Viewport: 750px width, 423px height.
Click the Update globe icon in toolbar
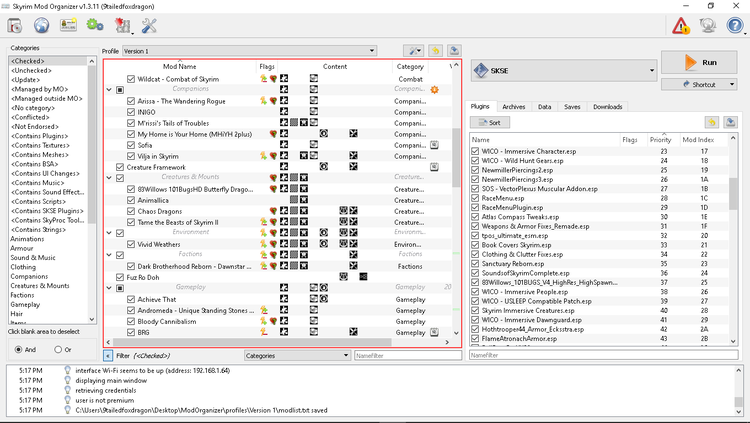708,25
